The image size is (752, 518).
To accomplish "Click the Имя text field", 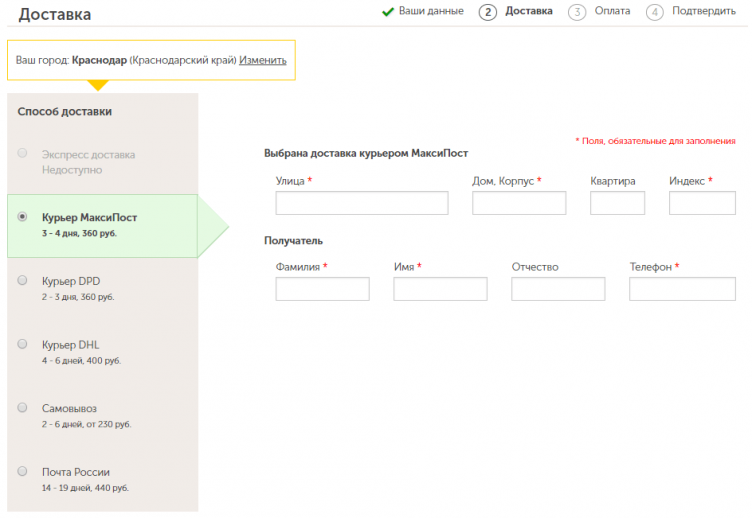I will 440,290.
